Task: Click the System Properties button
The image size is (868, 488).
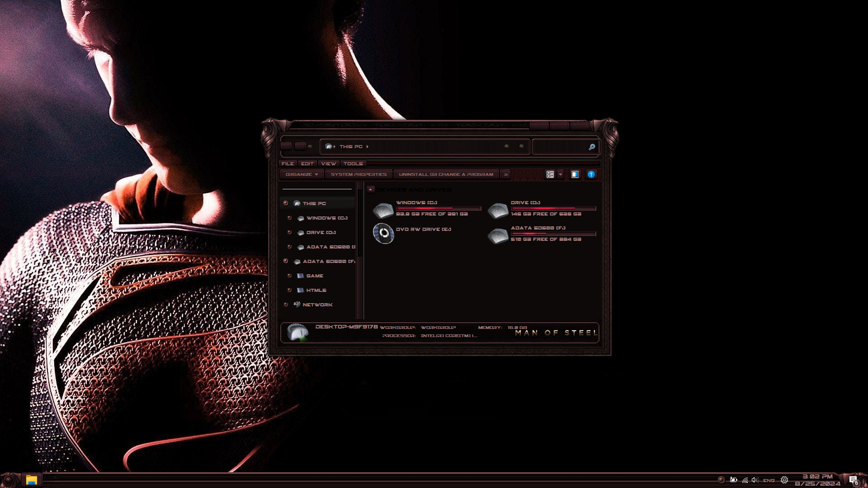Action: click(359, 174)
